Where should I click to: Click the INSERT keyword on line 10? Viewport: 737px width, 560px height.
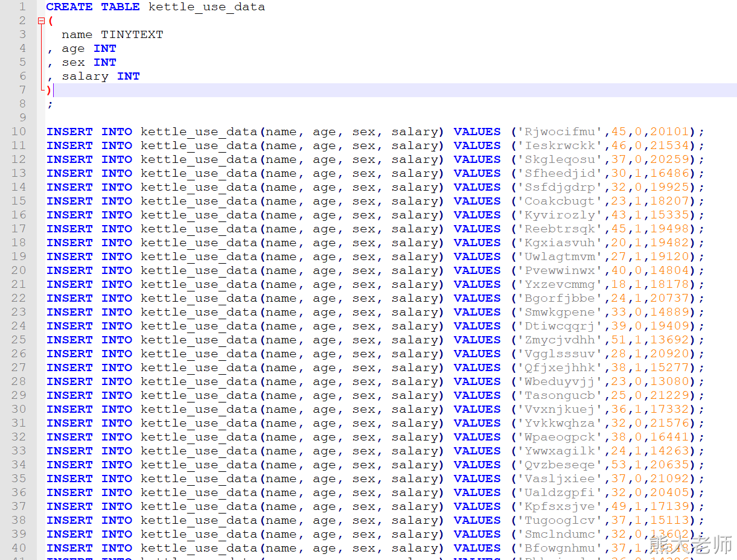[x=69, y=132]
